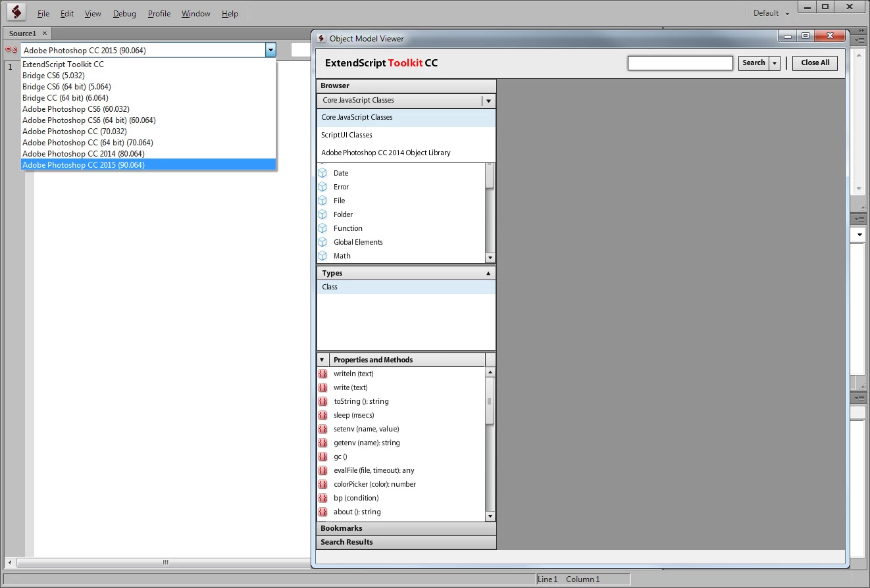Click the class icon next to Math
The width and height of the screenshot is (870, 588).
(322, 256)
